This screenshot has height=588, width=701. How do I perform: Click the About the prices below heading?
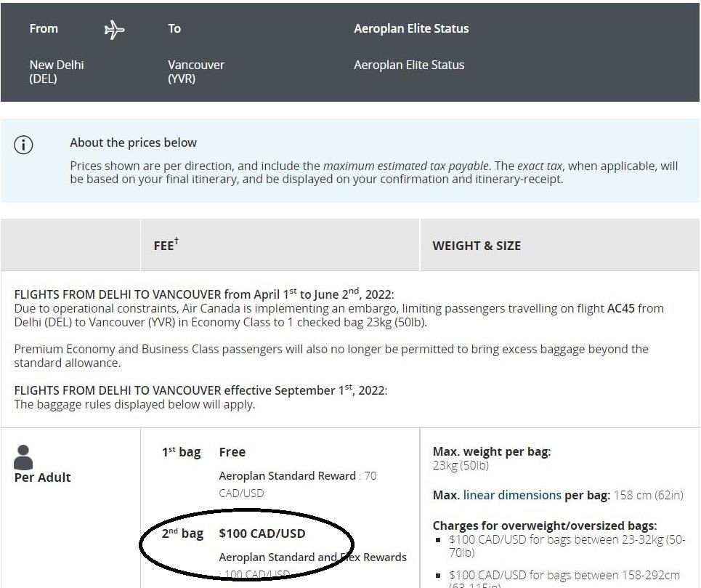(x=133, y=142)
